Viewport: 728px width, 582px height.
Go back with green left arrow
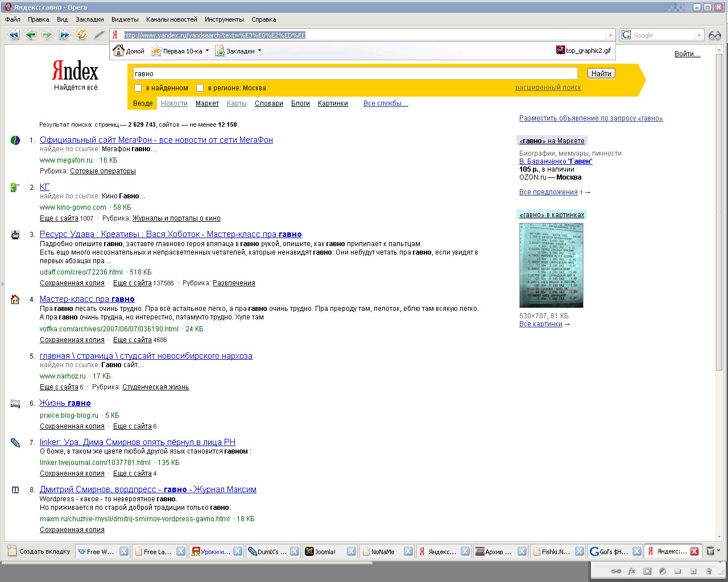(31, 35)
